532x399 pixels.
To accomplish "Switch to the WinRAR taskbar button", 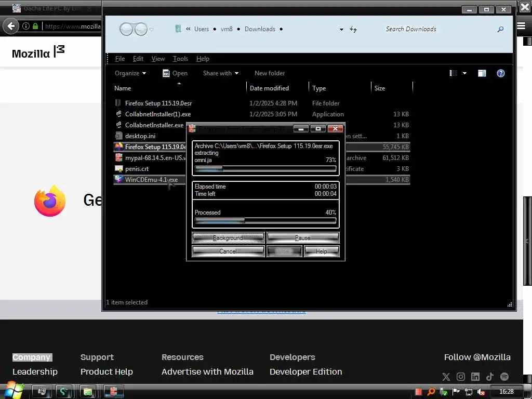I will 113,392.
